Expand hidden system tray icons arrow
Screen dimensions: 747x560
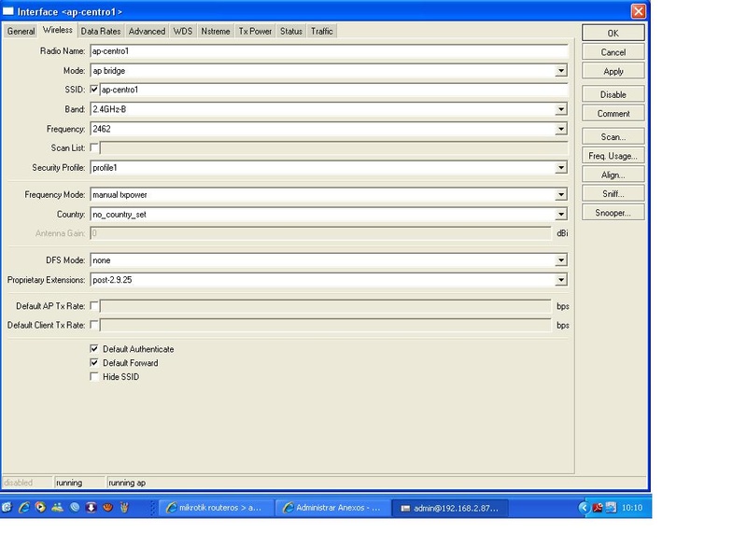[x=585, y=508]
